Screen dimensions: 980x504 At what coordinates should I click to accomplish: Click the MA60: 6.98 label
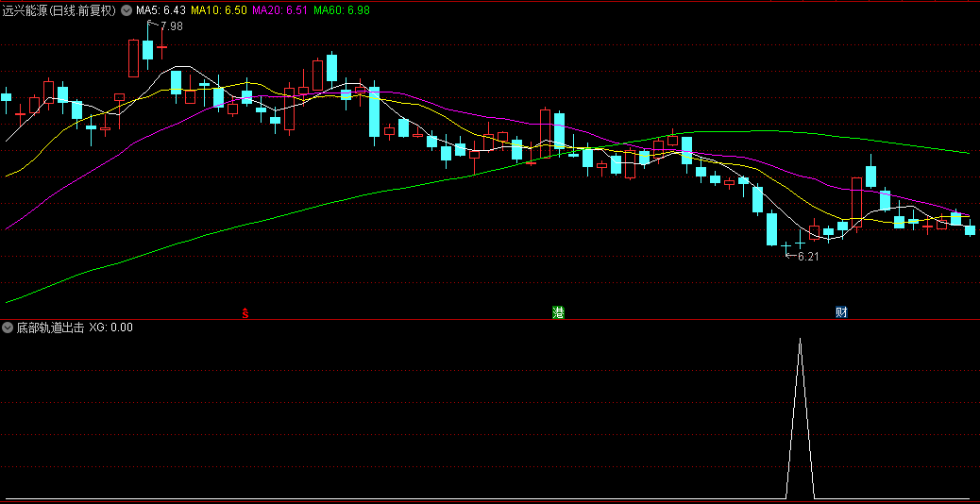(x=341, y=10)
